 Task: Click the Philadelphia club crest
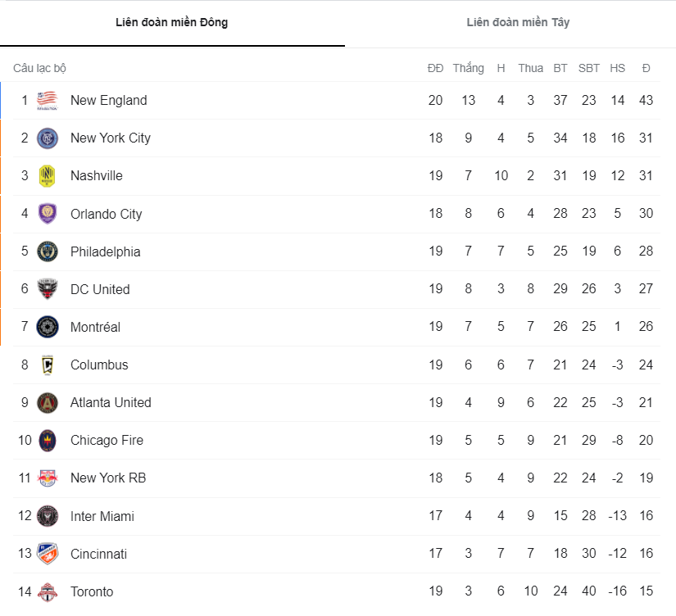click(48, 251)
